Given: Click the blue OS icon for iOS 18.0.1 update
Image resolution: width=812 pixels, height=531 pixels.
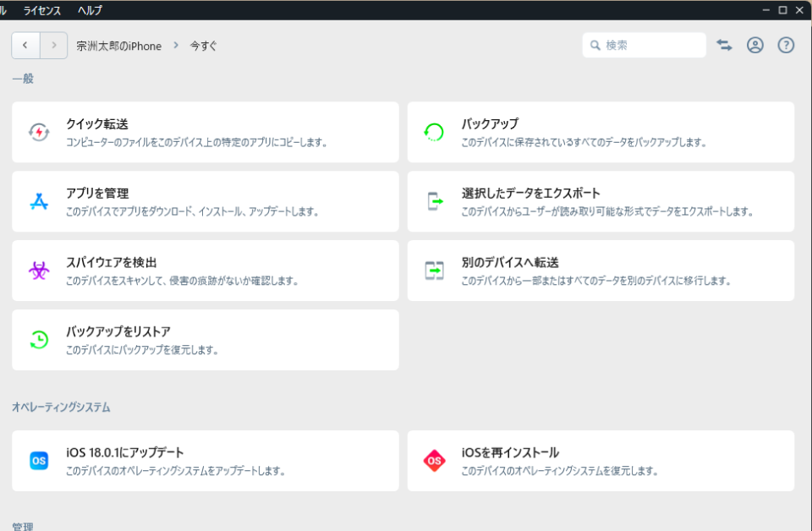Looking at the screenshot, I should tap(38, 461).
